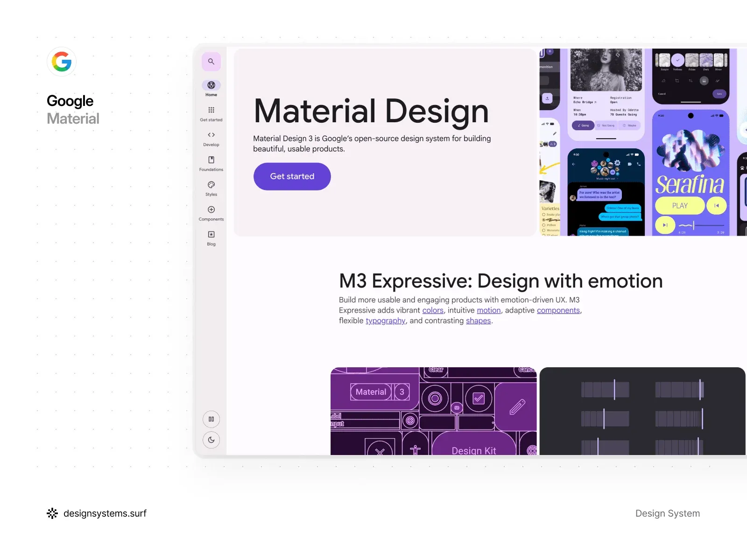747x560 pixels.
Task: Switch to the 'Dark' theme option
Action: click(706, 61)
